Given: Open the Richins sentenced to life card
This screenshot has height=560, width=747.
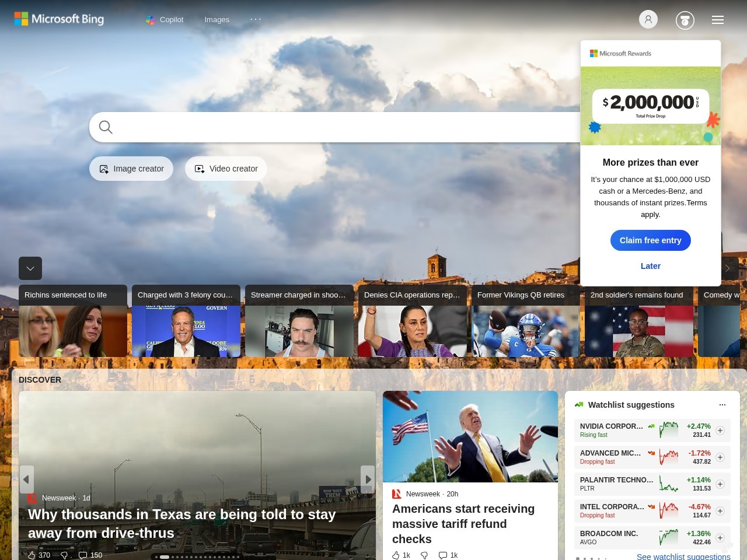Looking at the screenshot, I should tap(73, 321).
